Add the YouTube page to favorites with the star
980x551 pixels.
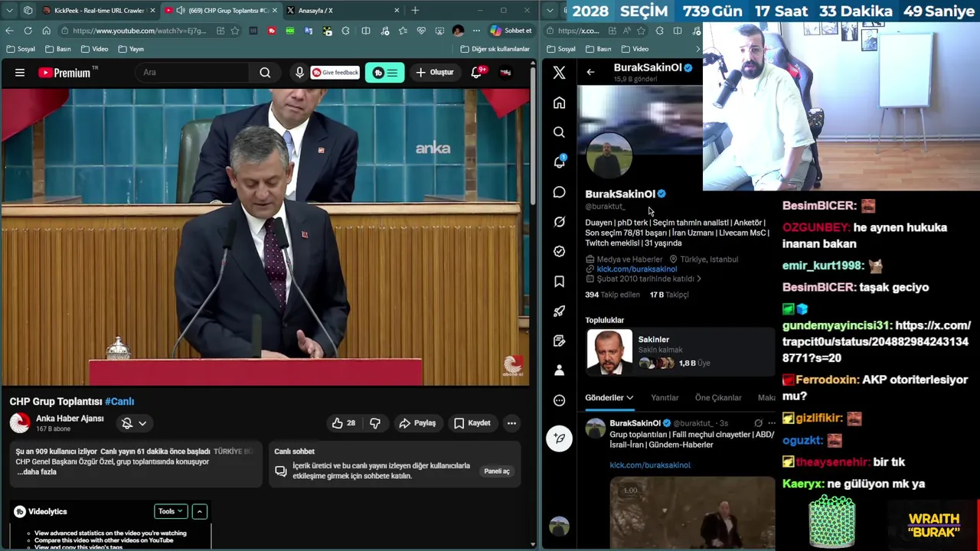[235, 31]
